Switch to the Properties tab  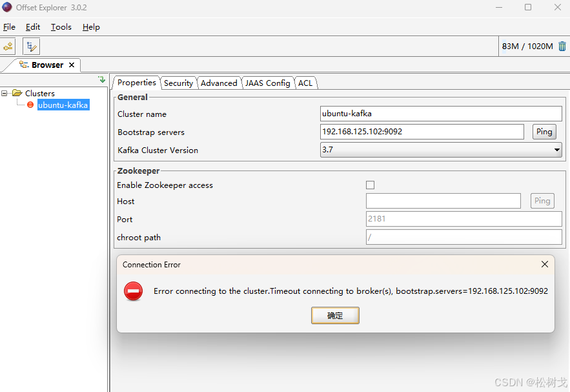(x=137, y=83)
